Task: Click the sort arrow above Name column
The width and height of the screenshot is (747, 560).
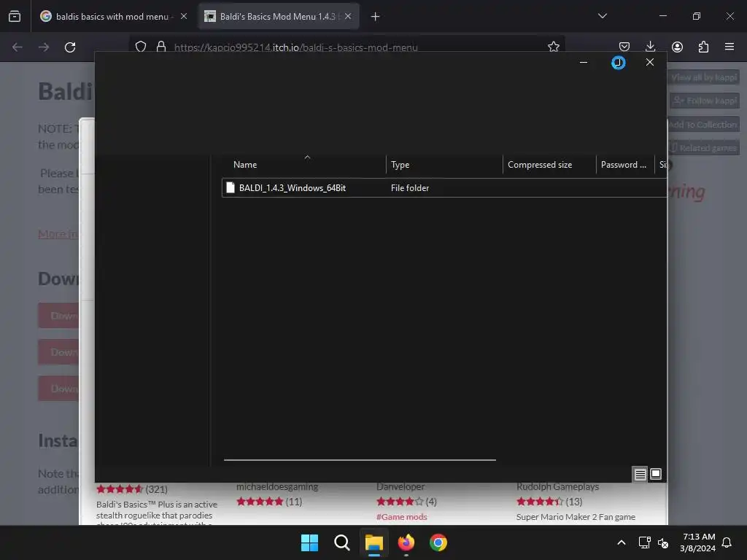Action: click(307, 157)
